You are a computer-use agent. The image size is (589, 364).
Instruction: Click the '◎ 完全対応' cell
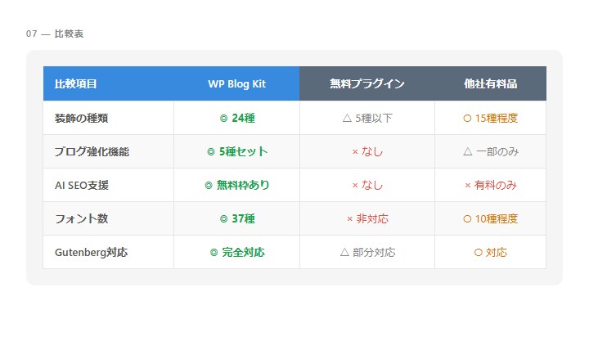[236, 252]
